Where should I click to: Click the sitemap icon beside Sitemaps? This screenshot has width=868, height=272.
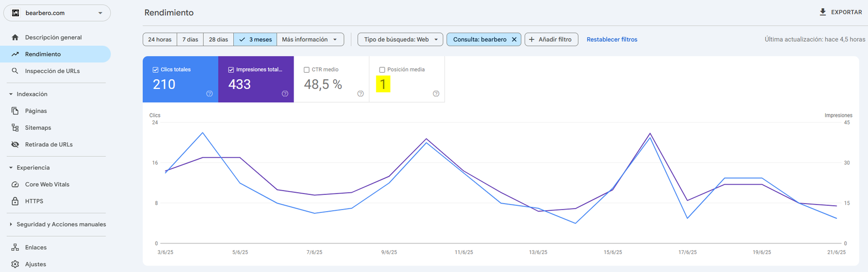point(15,128)
